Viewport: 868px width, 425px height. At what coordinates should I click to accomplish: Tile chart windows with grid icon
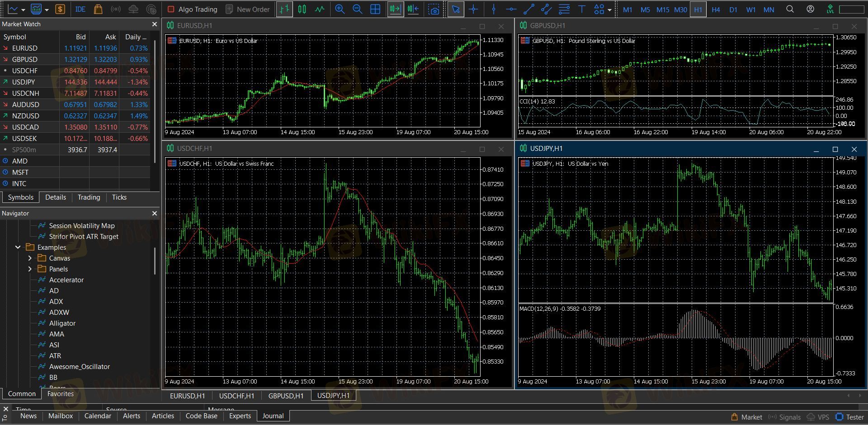(x=375, y=9)
